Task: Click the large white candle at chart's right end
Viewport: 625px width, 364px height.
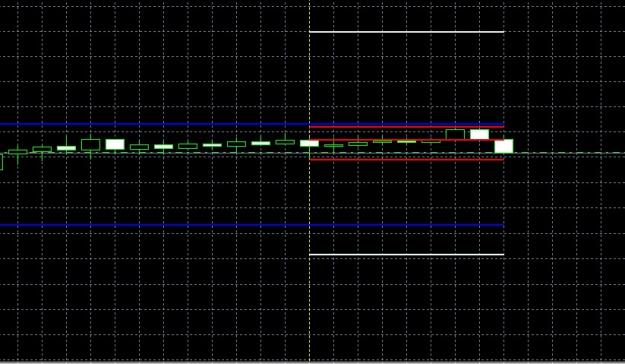Action: (504, 146)
